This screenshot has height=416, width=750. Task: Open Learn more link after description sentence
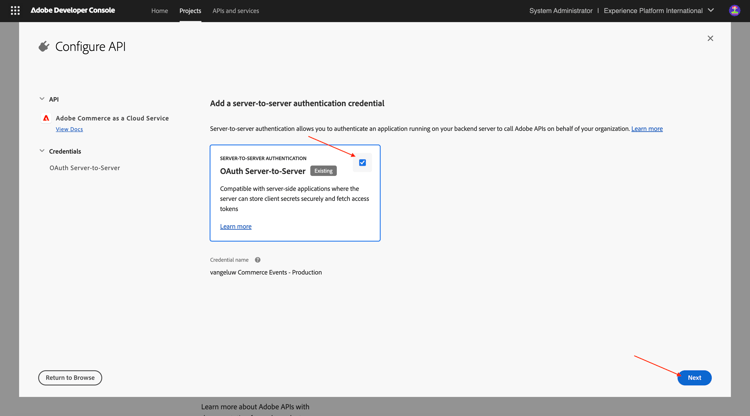[x=647, y=129]
